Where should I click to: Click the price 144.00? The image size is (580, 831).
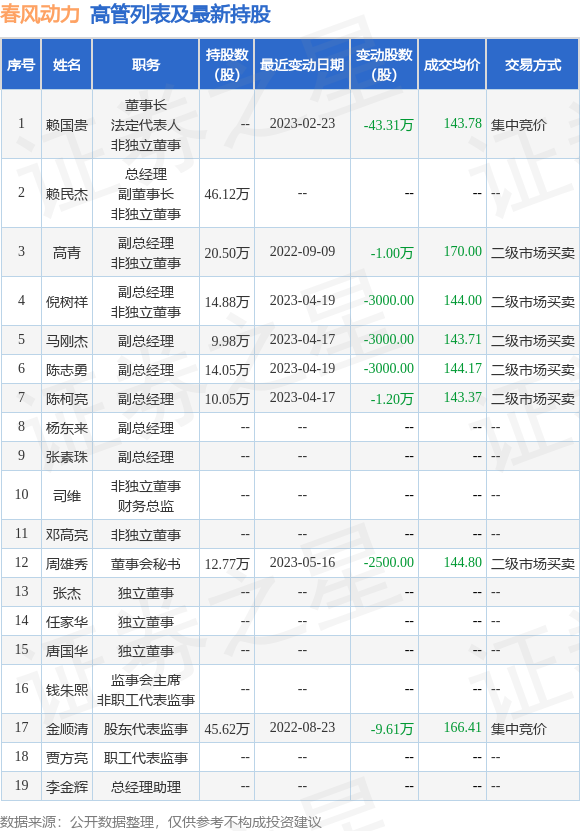pos(462,300)
